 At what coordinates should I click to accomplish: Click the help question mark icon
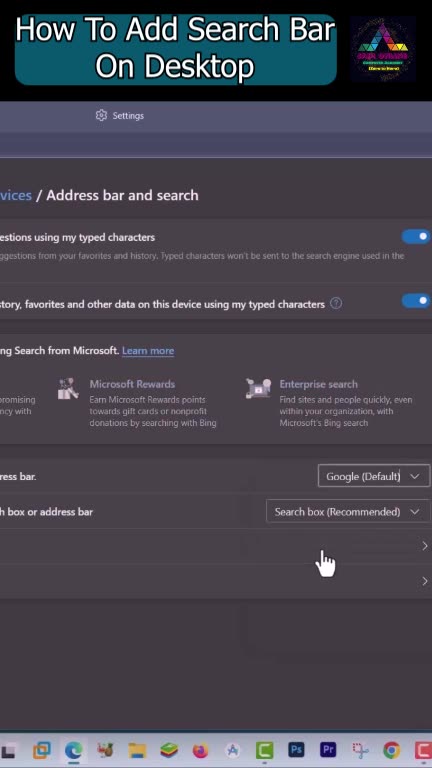pyautogui.click(x=336, y=304)
